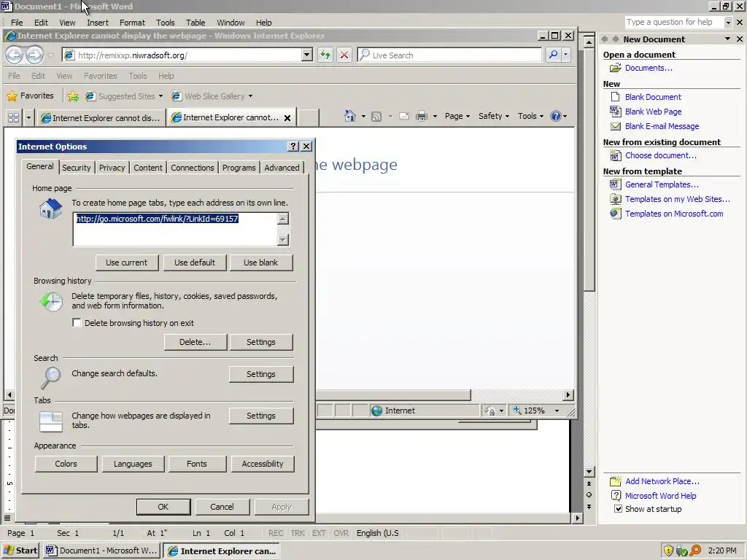The width and height of the screenshot is (747, 560).
Task: Click Word's vertical scrollbar thumb
Action: point(589,169)
